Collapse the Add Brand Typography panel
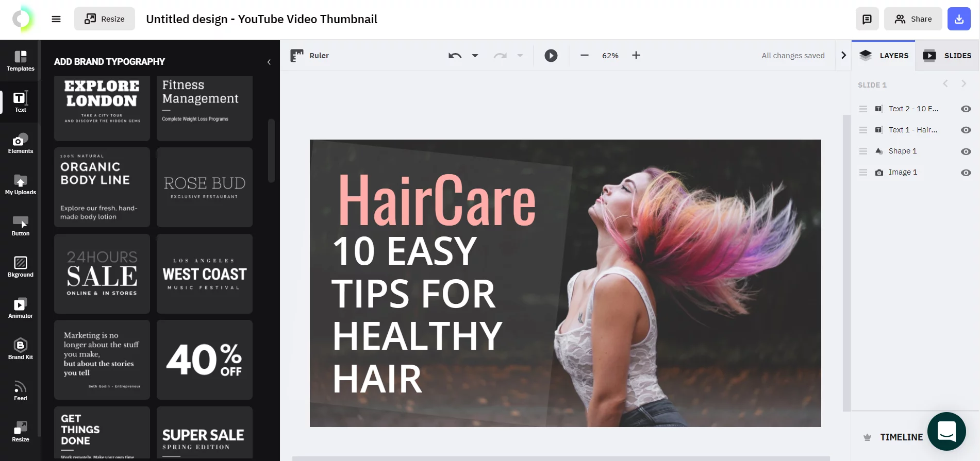980x461 pixels. [269, 62]
